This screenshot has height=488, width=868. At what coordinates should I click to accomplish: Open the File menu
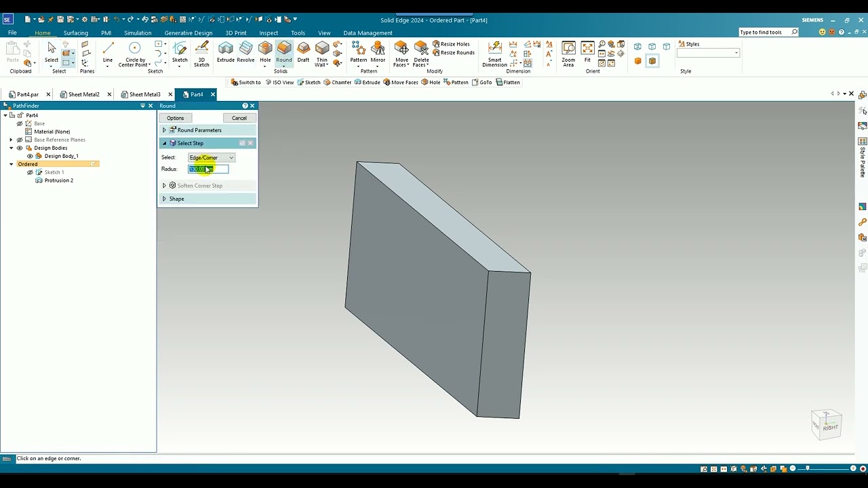12,33
